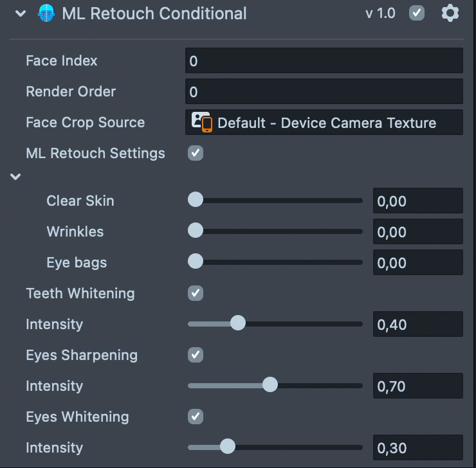
Task: Click the Eyes Sharpening Intensity slider handle
Action: pyautogui.click(x=270, y=386)
